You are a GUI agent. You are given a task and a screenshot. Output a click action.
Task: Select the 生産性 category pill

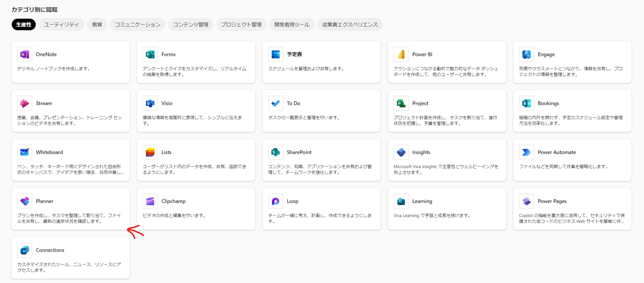(24, 24)
